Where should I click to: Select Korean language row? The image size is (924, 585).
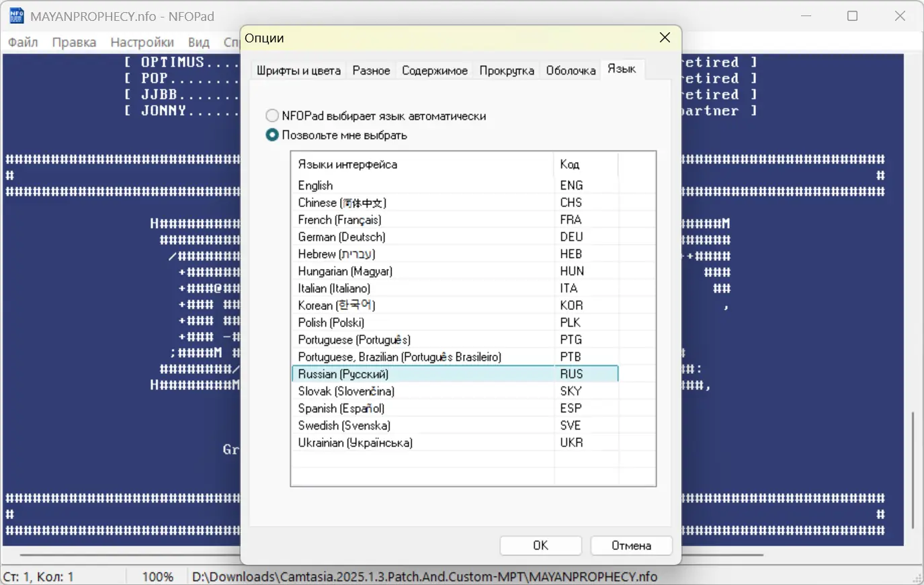[455, 305]
